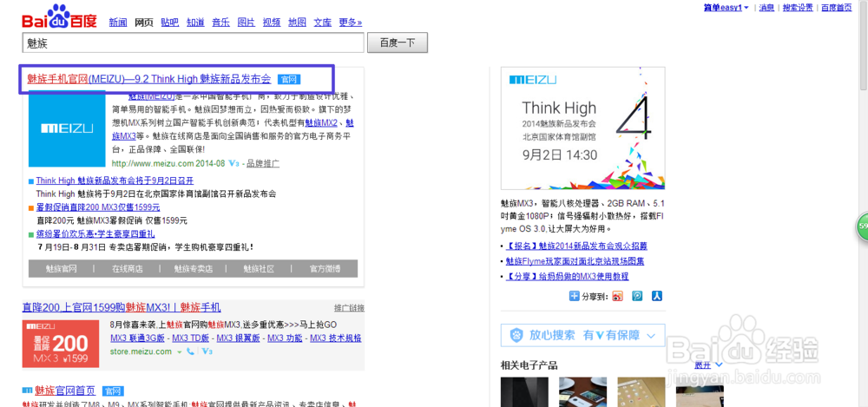868x407 pixels.
Task: Open MX3 银翼版 link
Action: 238,338
